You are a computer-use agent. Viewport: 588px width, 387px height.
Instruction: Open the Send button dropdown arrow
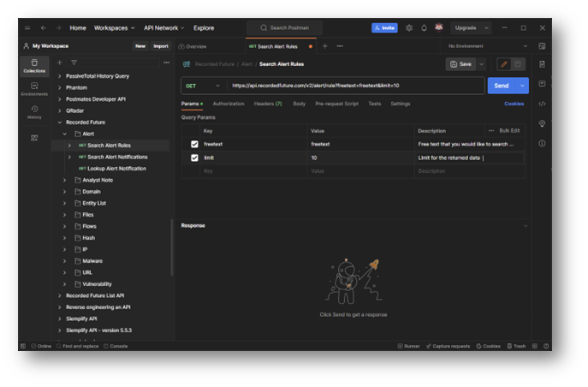[x=522, y=86]
